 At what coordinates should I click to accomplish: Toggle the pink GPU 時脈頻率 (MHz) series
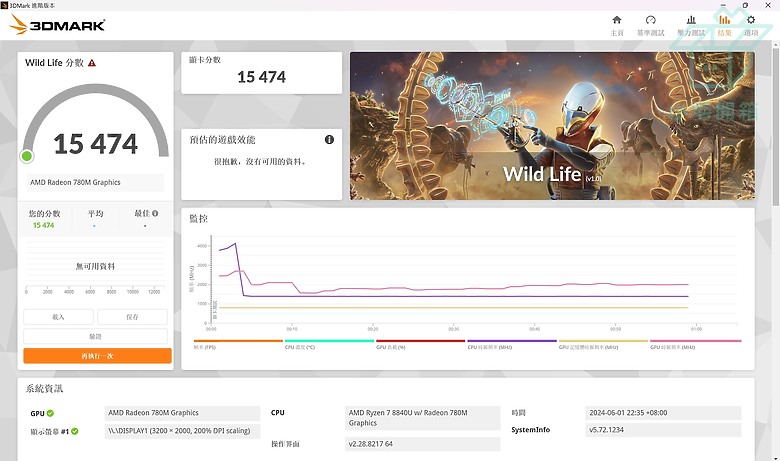[695, 344]
